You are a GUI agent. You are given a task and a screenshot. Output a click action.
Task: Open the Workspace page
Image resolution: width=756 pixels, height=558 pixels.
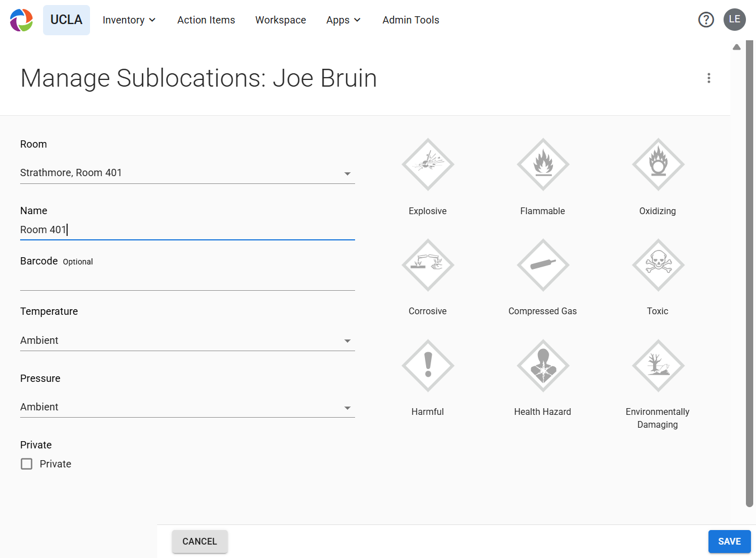(281, 20)
